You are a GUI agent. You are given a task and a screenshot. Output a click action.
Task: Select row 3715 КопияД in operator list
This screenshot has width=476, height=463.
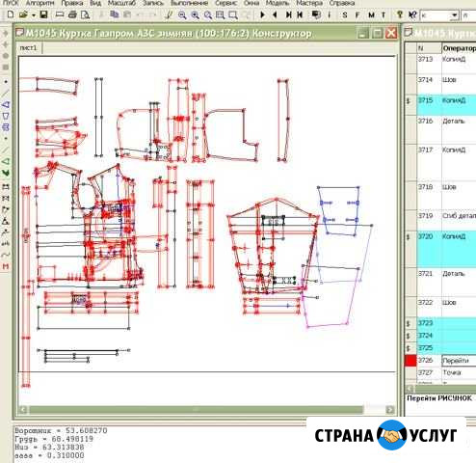[446, 104]
